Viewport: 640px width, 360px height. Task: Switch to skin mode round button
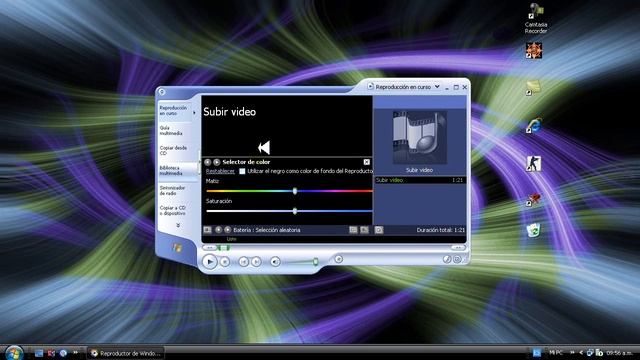coord(457,259)
